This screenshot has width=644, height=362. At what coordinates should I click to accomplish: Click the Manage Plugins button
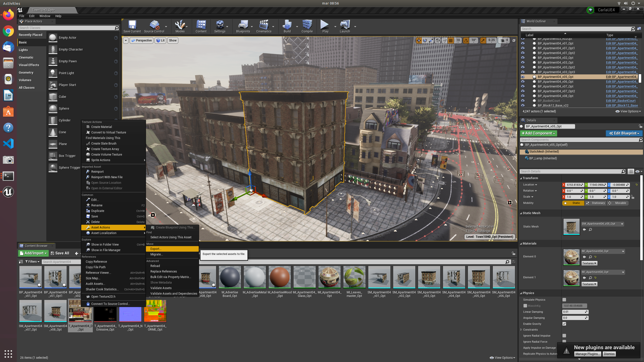pos(588,354)
